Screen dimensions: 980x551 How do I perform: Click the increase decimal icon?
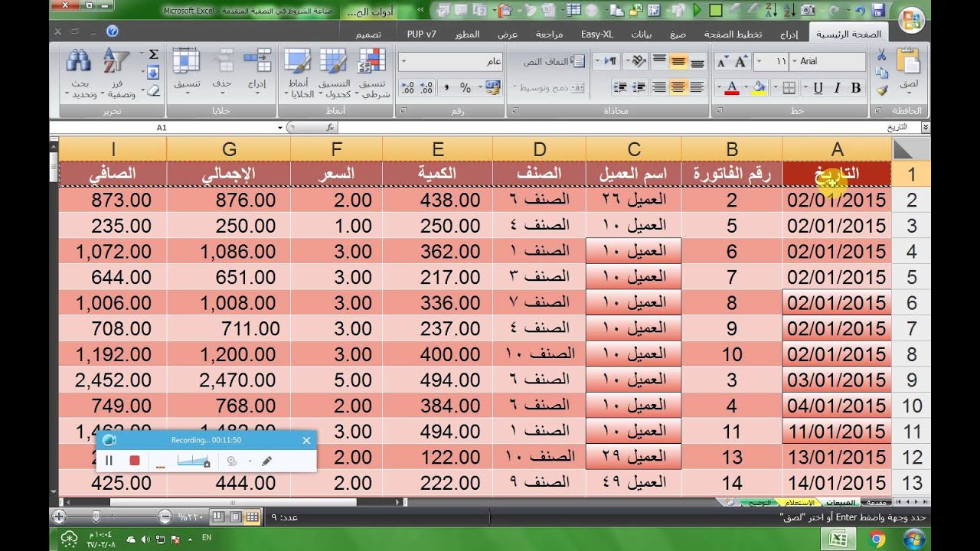tap(426, 88)
